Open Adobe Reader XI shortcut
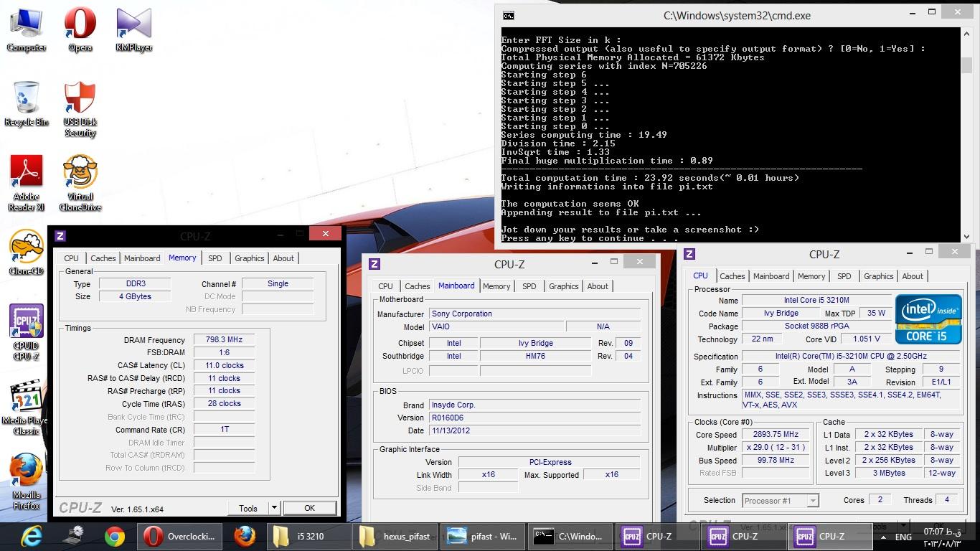The width and height of the screenshot is (980, 551). tap(27, 184)
